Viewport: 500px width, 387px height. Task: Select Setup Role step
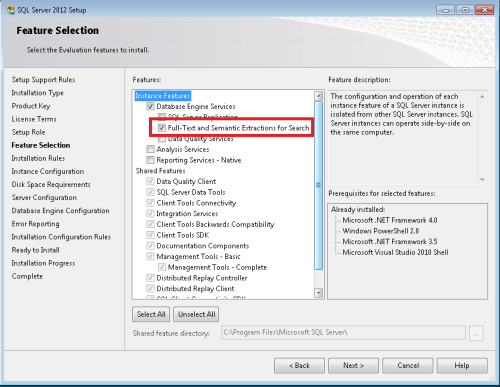[x=28, y=132]
